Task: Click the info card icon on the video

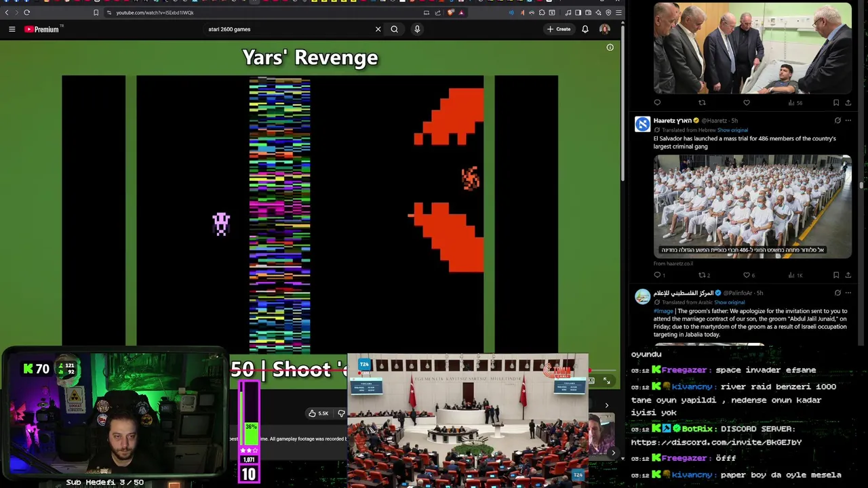Action: (610, 47)
